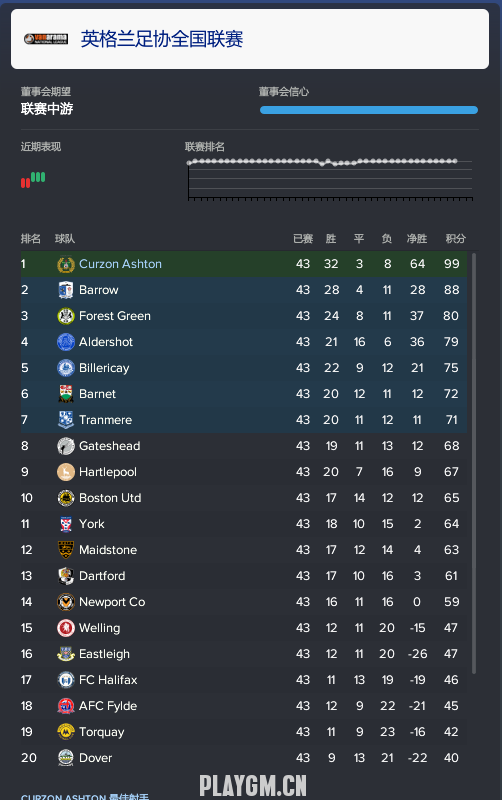Click the 董事会信心 blue confidence bar
Viewport: 502px width, 800px height.
pos(369,110)
